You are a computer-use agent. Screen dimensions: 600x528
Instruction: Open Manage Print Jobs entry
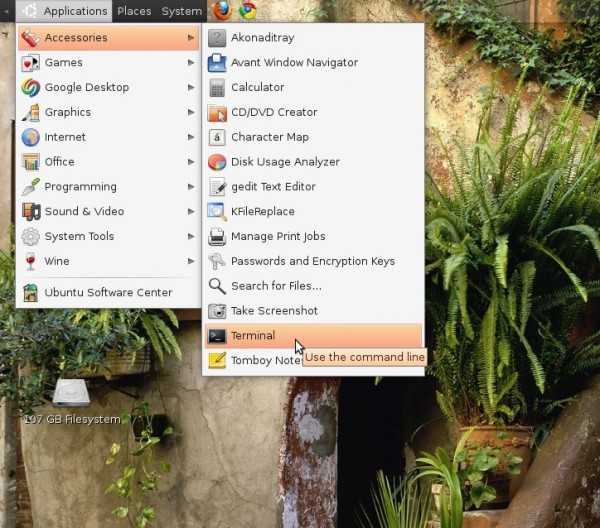313,236
